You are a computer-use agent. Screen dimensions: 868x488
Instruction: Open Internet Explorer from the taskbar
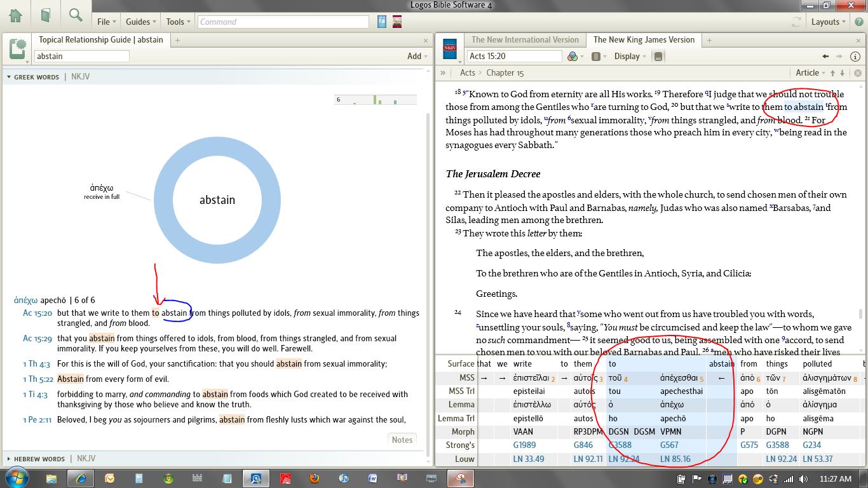(81, 478)
